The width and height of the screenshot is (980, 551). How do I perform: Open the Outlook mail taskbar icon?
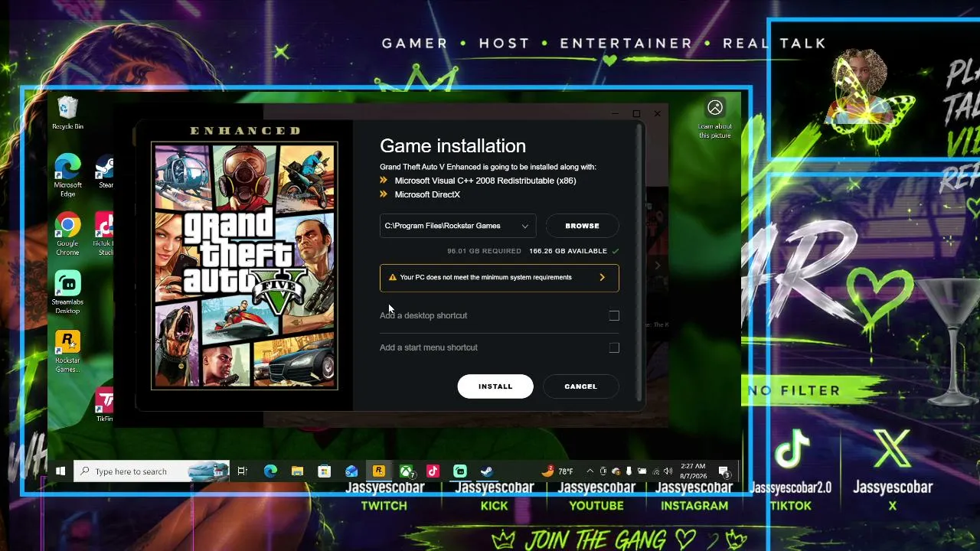click(x=351, y=471)
